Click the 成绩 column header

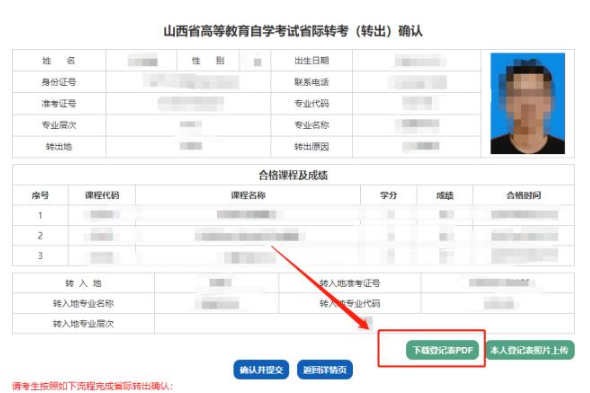coord(445,195)
